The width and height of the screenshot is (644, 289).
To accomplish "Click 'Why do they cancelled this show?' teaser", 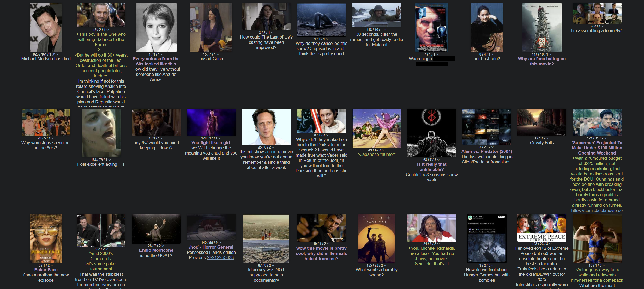I will [321, 48].
